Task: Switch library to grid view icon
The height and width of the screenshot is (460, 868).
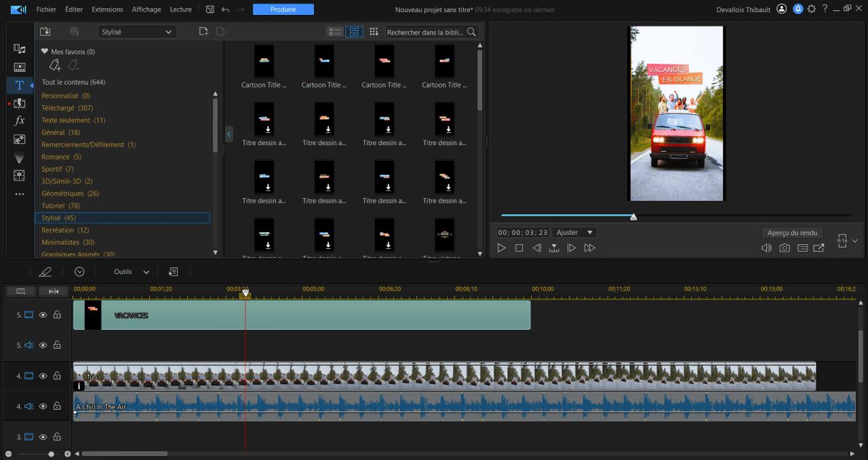Action: tap(354, 31)
